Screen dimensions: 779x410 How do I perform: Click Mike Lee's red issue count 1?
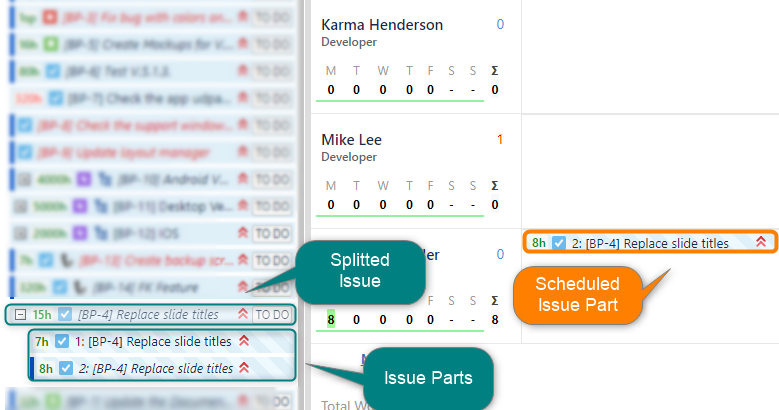pyautogui.click(x=500, y=140)
